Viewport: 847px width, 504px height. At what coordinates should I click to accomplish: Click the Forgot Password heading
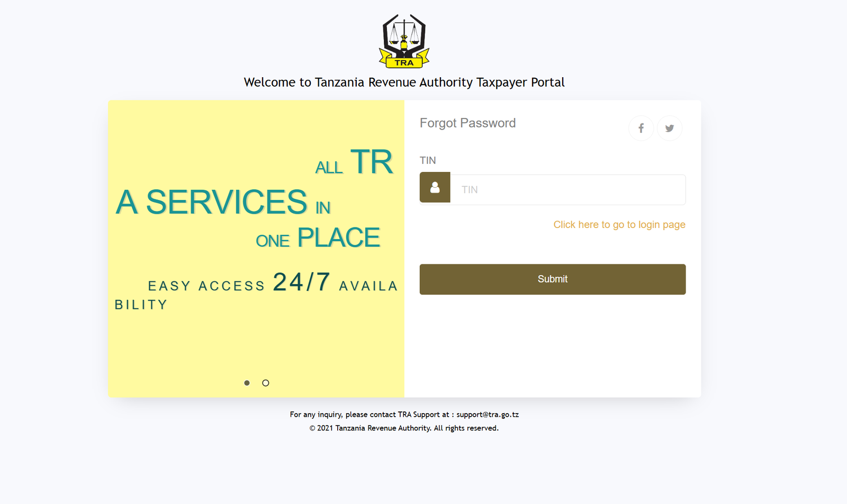click(467, 123)
